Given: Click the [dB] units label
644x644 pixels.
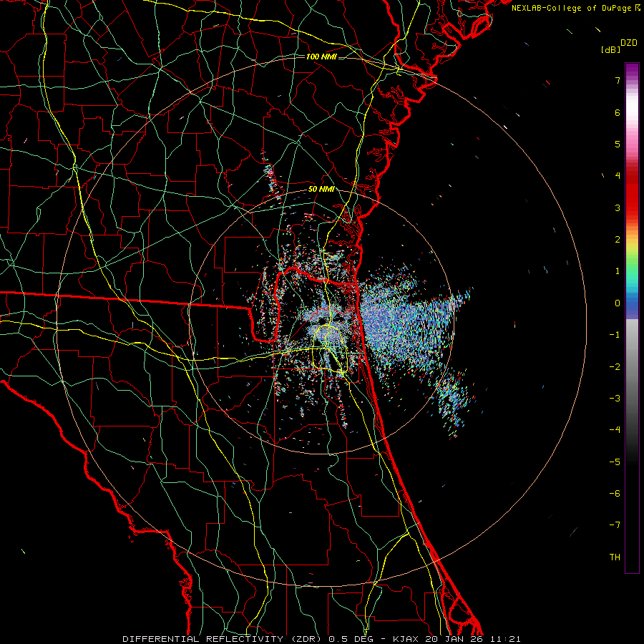Looking at the screenshot, I should 610,49.
